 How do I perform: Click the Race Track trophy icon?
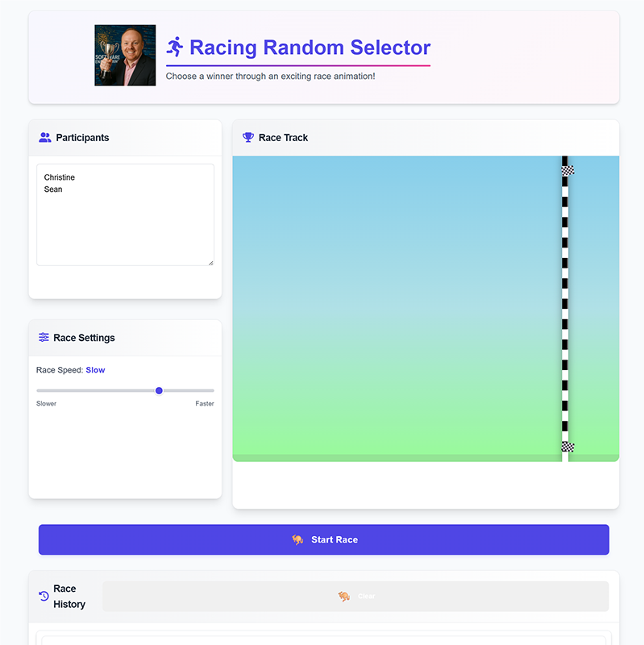[x=248, y=137]
